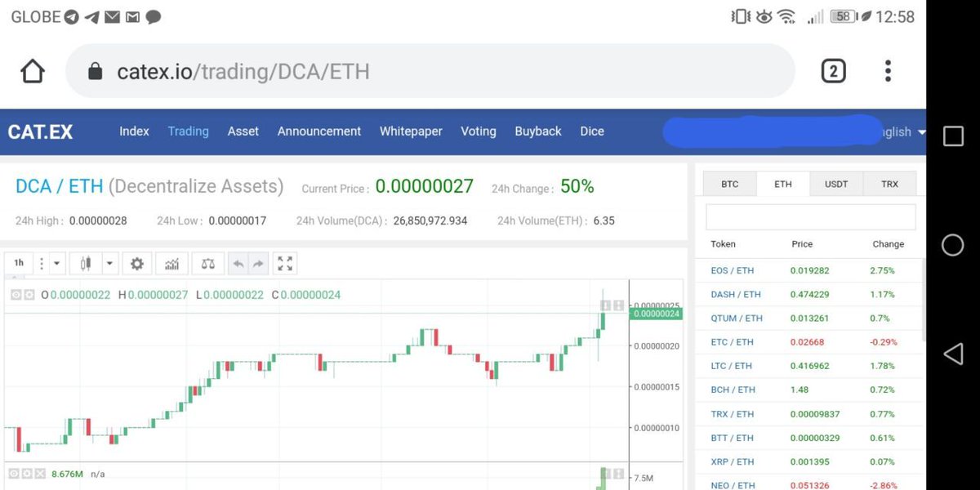Open the tab switcher showing 2
Image resolution: width=980 pixels, height=490 pixels.
(833, 72)
